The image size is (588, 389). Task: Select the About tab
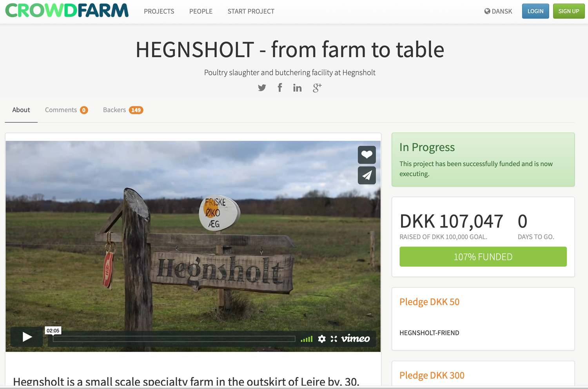[x=21, y=110]
